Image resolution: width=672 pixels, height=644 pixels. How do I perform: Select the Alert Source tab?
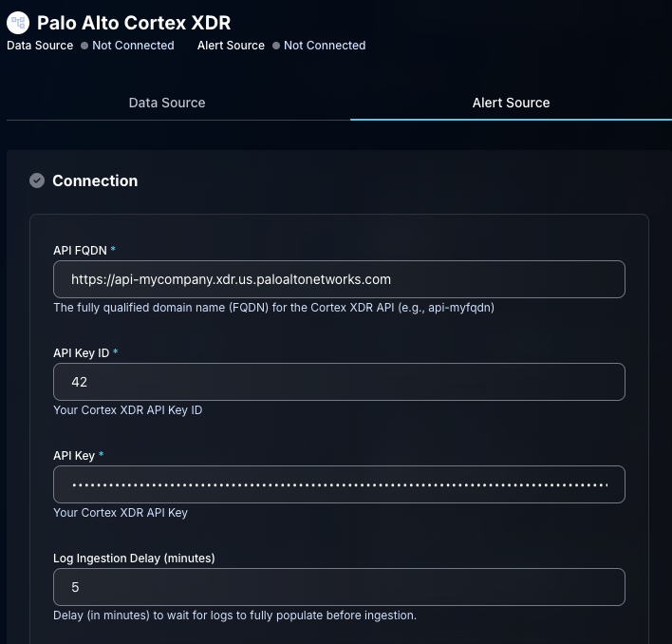click(x=511, y=103)
